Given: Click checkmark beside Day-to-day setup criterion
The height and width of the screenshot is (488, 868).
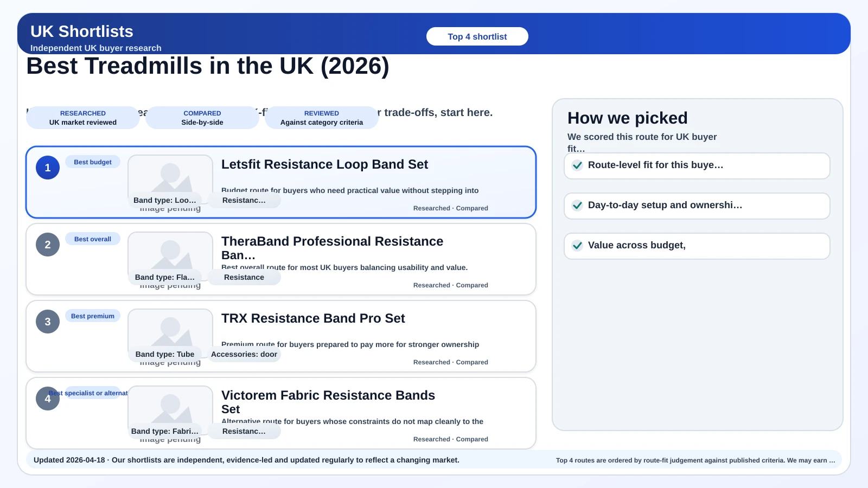Looking at the screenshot, I should 578,206.
